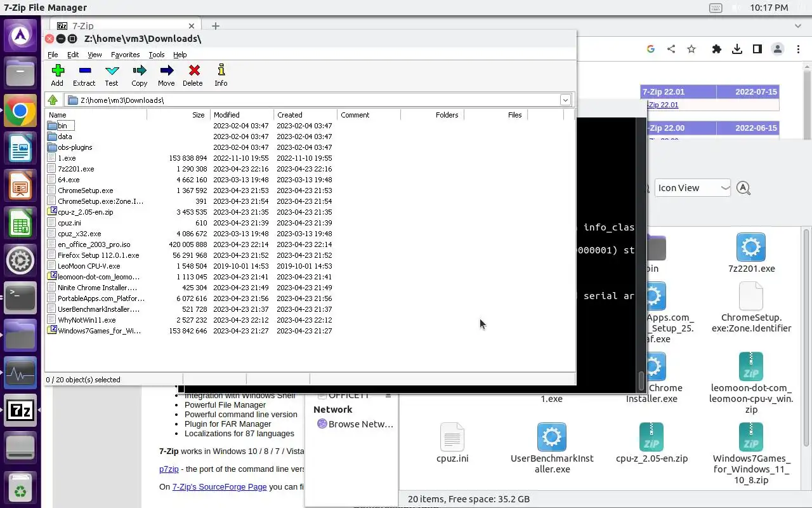Open the File menu

click(53, 55)
